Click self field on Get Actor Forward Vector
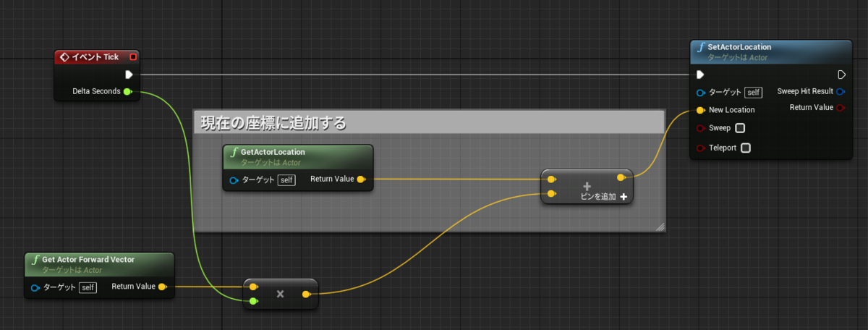 tap(88, 287)
